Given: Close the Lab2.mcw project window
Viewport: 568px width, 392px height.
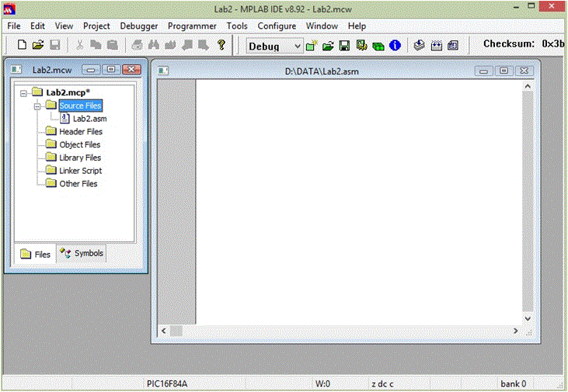Looking at the screenshot, I should [x=131, y=70].
